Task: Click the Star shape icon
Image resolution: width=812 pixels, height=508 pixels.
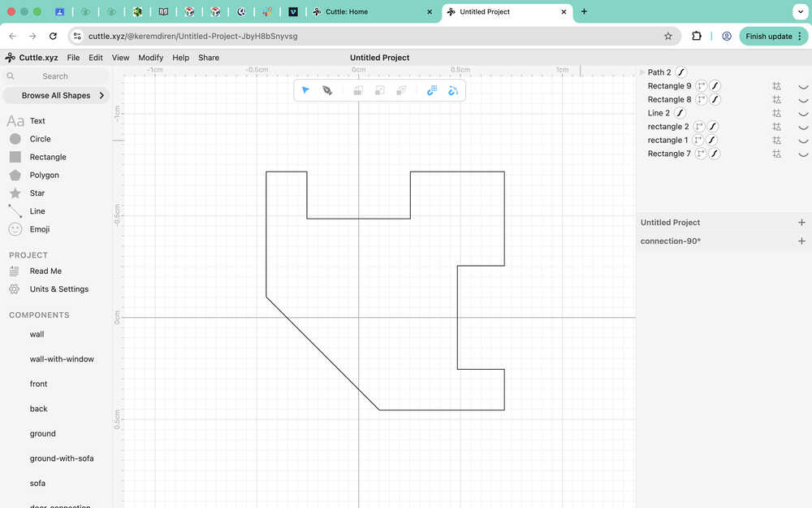Action: coord(15,193)
